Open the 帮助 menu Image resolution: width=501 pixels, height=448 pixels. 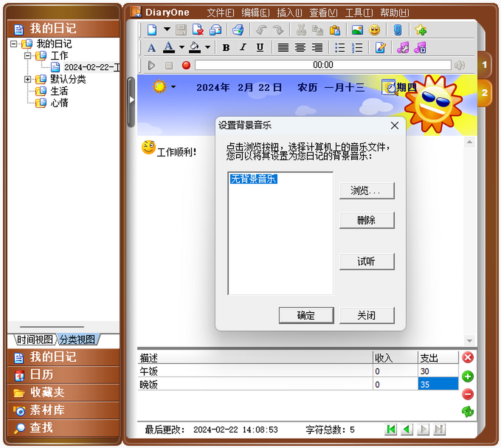(x=395, y=13)
